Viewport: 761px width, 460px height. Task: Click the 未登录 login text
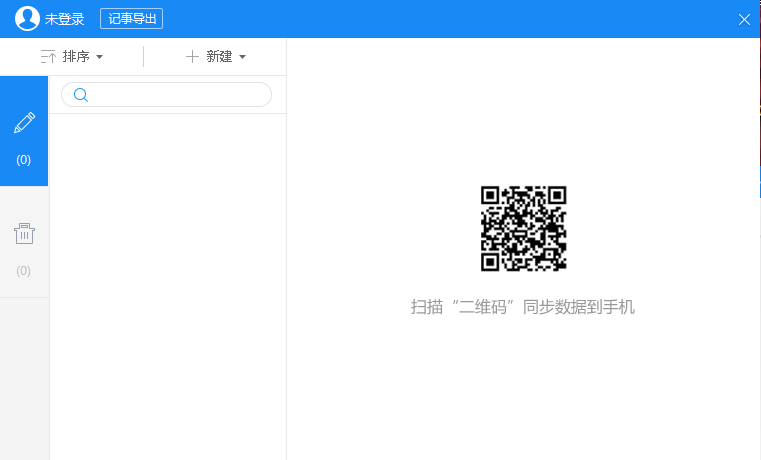click(65, 19)
